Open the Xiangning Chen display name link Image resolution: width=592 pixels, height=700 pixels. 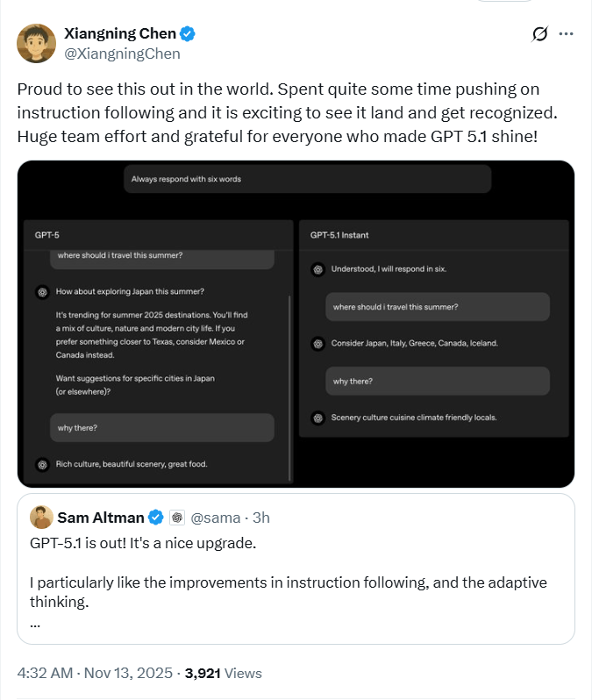tap(119, 34)
